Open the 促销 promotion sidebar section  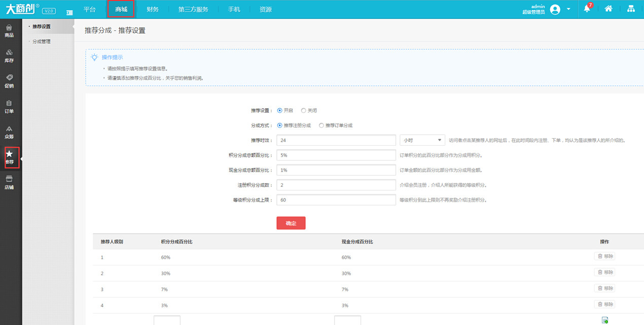[x=9, y=81]
